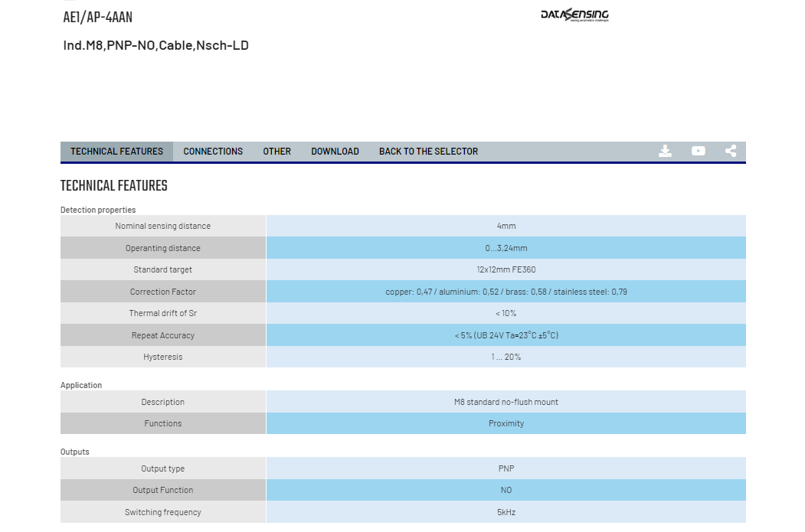The height and width of the screenshot is (532, 805).
Task: Click the share icon
Action: pyautogui.click(x=731, y=151)
